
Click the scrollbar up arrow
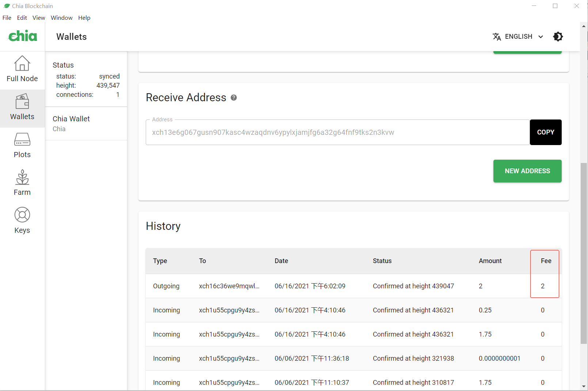pos(584,26)
